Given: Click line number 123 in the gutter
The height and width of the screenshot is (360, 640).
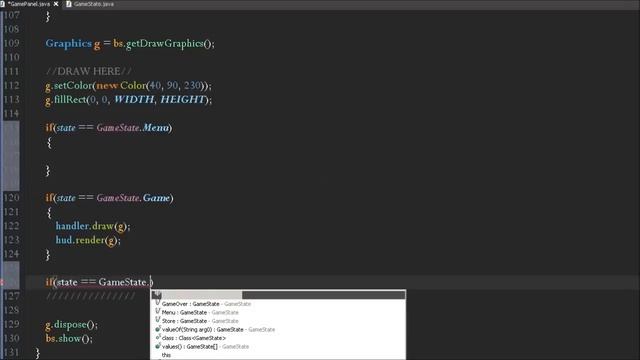Looking at the screenshot, I should click(11, 240).
